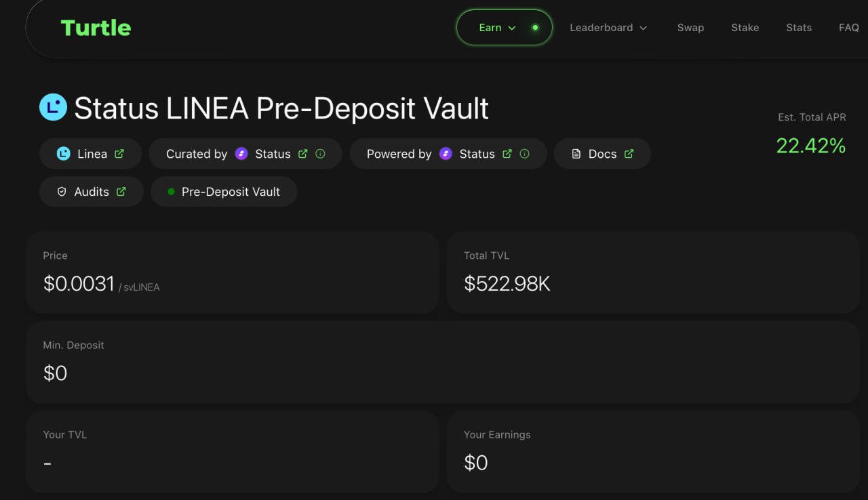Expand the Earn dropdown menu
Image resolution: width=868 pixels, height=500 pixels.
coord(497,28)
